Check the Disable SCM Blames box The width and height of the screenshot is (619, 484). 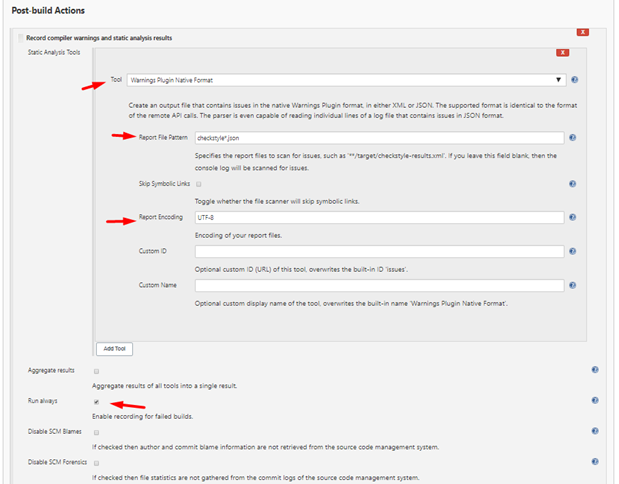point(96,433)
